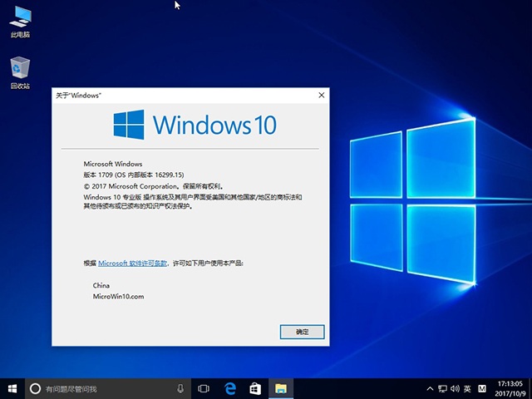The width and height of the screenshot is (532, 399).
Task: Open the Windows Start menu
Action: coord(12,388)
